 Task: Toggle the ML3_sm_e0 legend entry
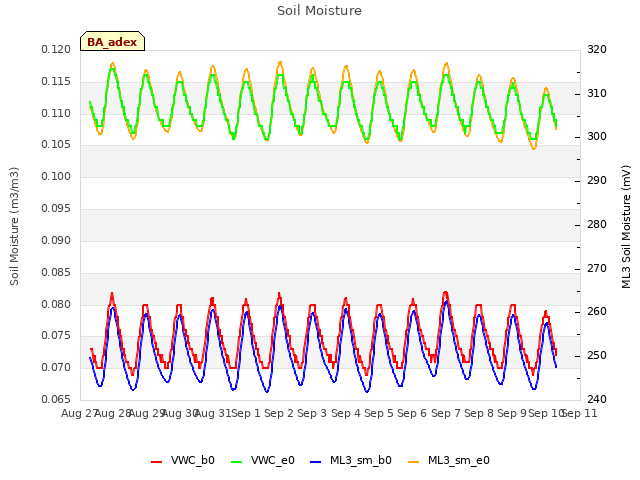[449, 460]
